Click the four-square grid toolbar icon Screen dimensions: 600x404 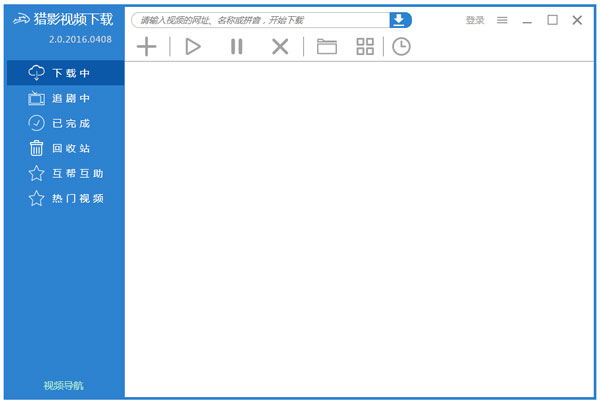365,46
